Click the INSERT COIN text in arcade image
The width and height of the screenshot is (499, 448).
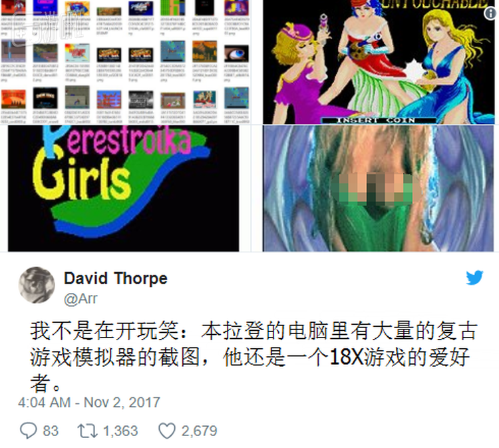coord(376,120)
